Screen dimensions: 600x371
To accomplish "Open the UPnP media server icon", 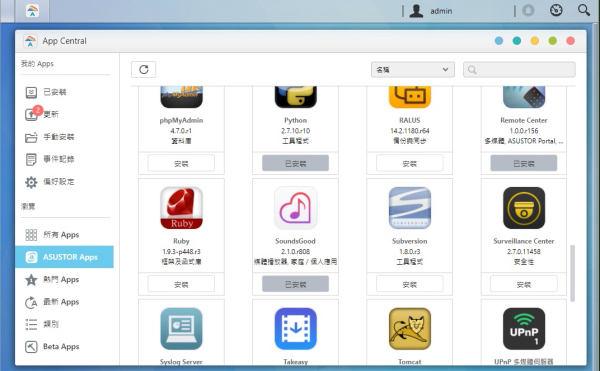I will [524, 329].
